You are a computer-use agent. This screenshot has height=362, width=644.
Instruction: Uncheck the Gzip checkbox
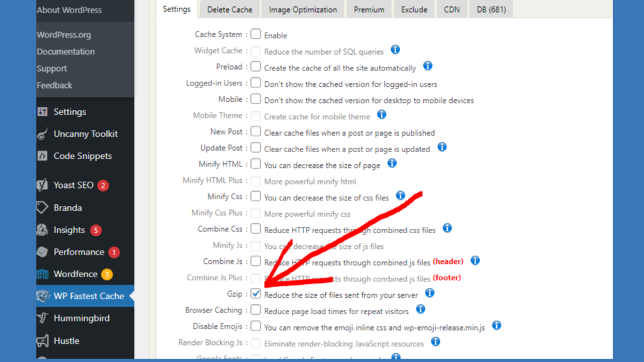[256, 293]
